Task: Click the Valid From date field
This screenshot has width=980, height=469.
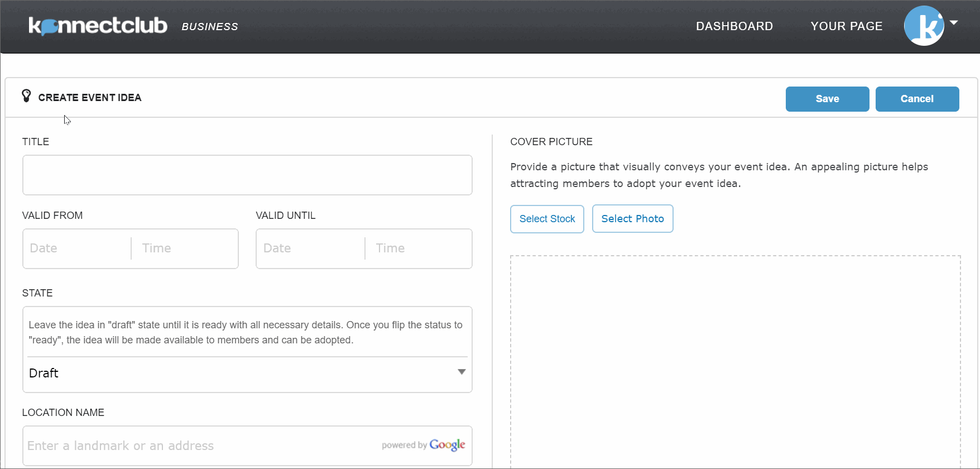Action: click(x=77, y=248)
